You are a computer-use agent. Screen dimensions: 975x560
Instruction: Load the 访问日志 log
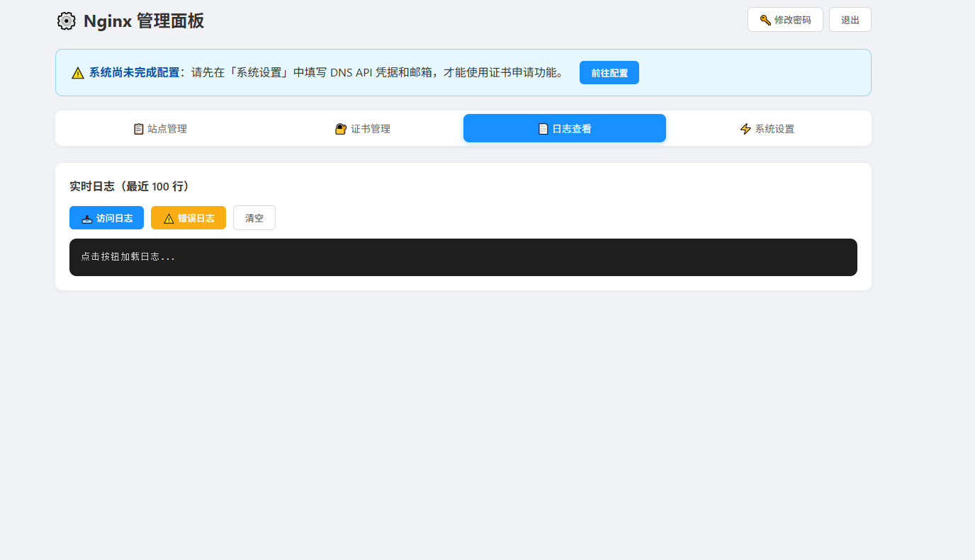click(x=106, y=218)
